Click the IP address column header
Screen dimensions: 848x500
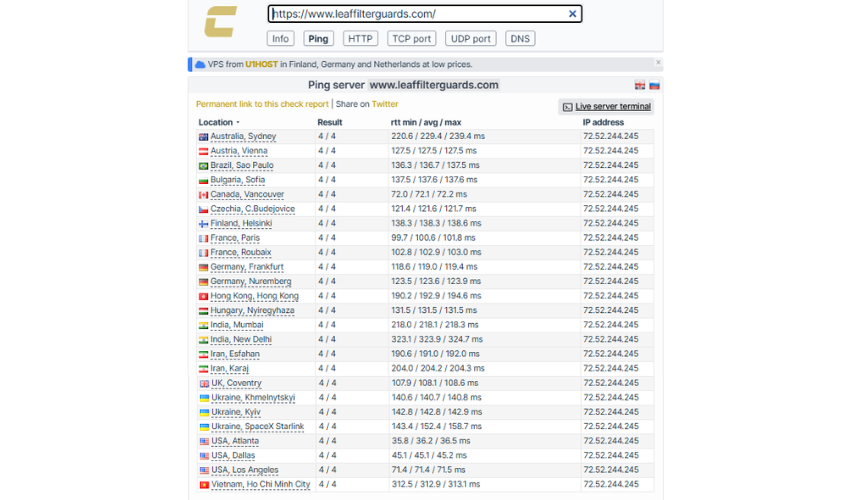click(x=603, y=123)
